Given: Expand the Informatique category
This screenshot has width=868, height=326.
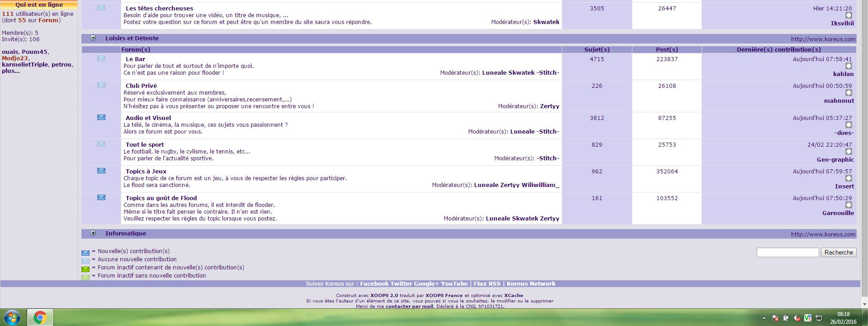Looking at the screenshot, I should point(93,233).
